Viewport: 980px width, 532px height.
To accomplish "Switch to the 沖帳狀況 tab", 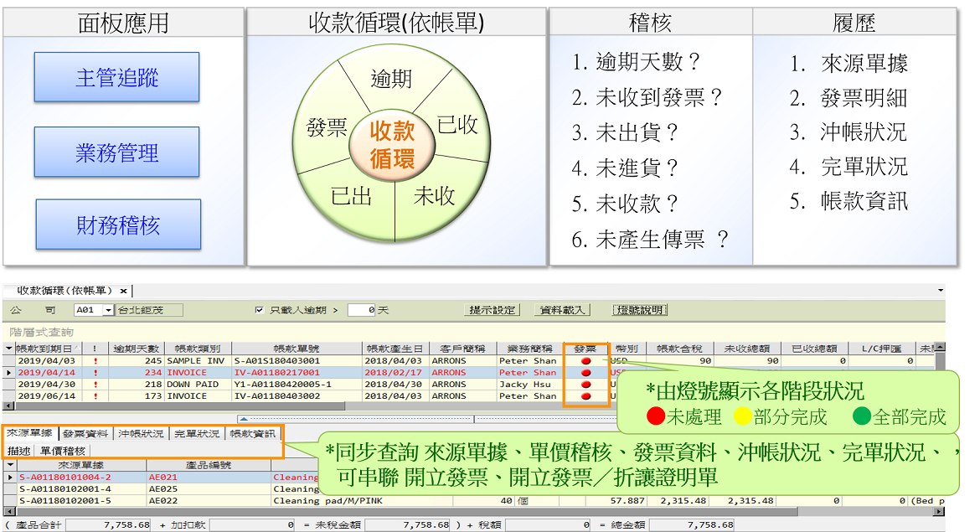I will click(x=141, y=433).
